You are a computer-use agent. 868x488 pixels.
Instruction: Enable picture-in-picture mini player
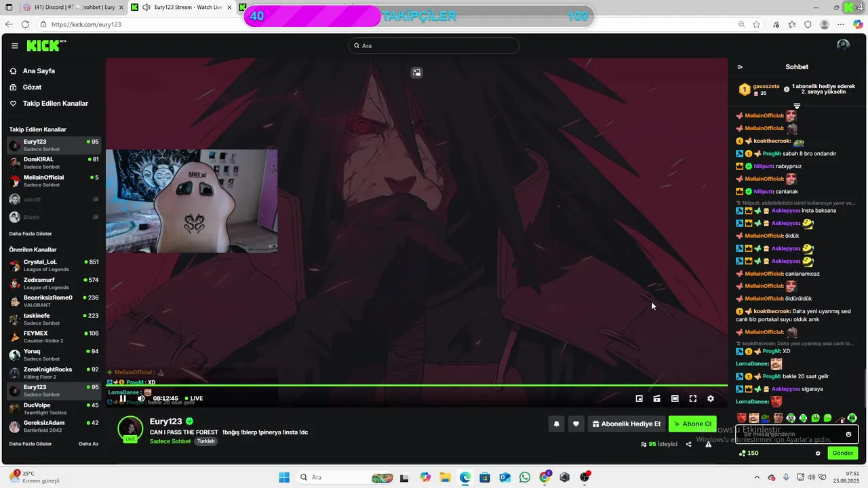pos(639,399)
